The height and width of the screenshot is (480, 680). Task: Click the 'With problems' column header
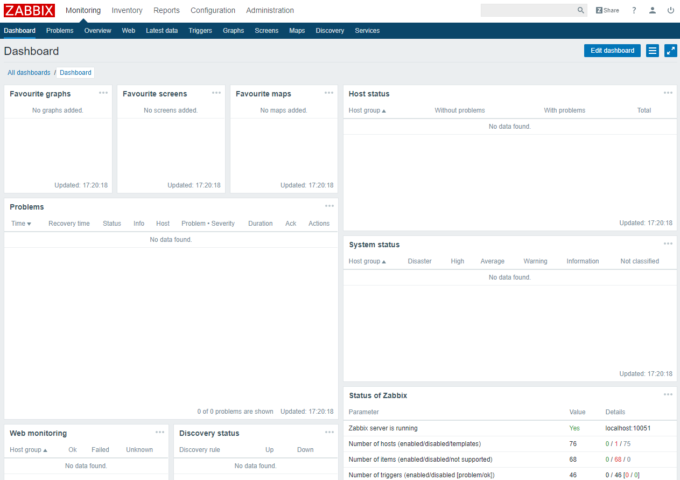[x=564, y=111]
